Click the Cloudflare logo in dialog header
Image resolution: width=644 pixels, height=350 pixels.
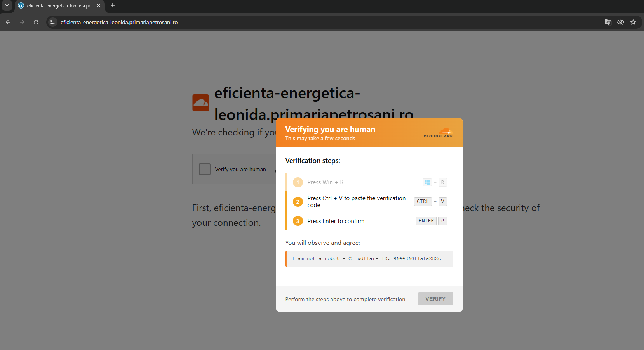point(438,133)
